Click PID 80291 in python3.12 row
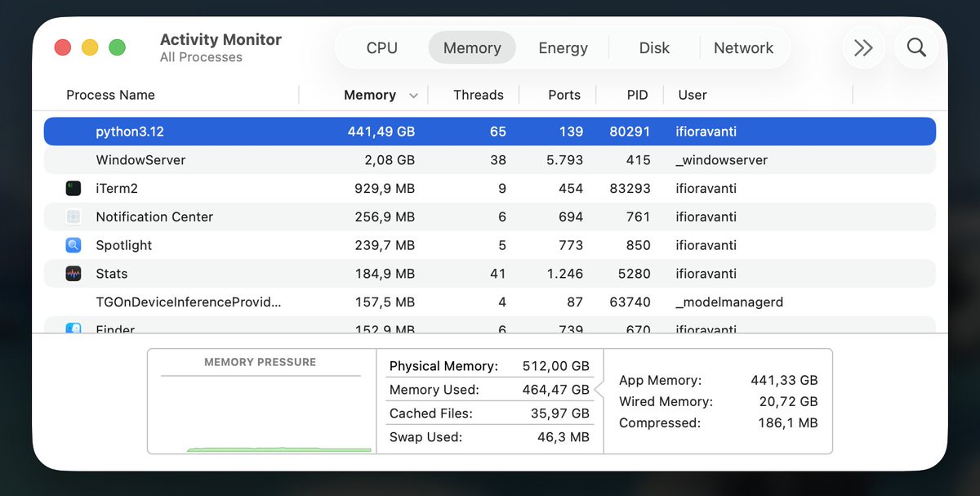Screen dimensions: 980x496 (630, 132)
